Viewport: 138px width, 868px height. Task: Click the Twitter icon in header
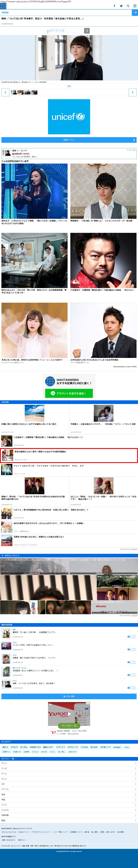[121, 6]
